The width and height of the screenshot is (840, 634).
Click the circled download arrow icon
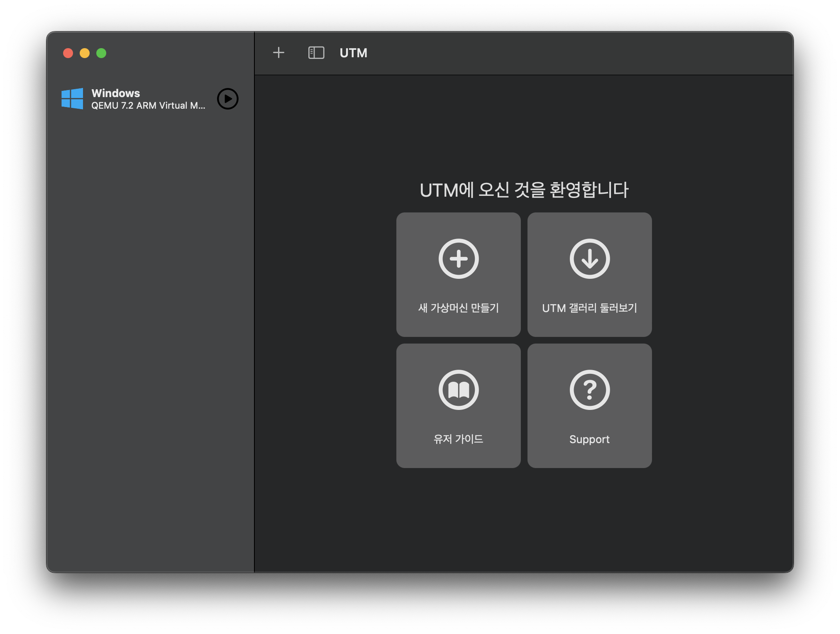pos(589,259)
